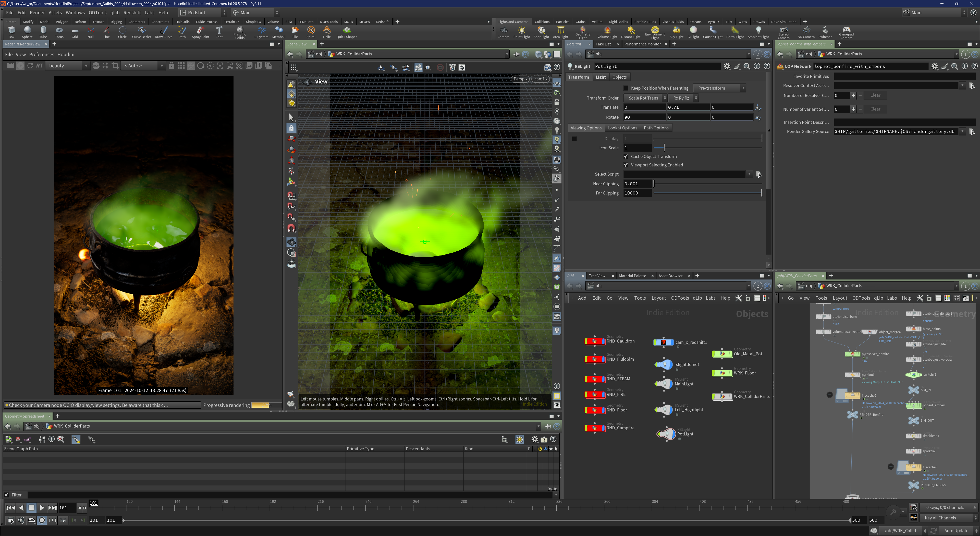Screen dimensions: 980x536
Task: Switch to the Light parameter tab
Action: tap(600, 77)
